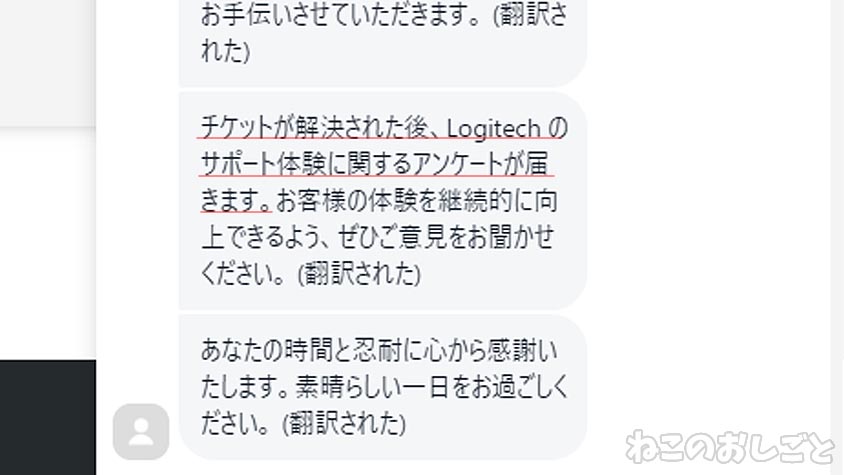Click the text お客様の体験を継続的に向
Screen dimensions: 844x475
[417, 200]
